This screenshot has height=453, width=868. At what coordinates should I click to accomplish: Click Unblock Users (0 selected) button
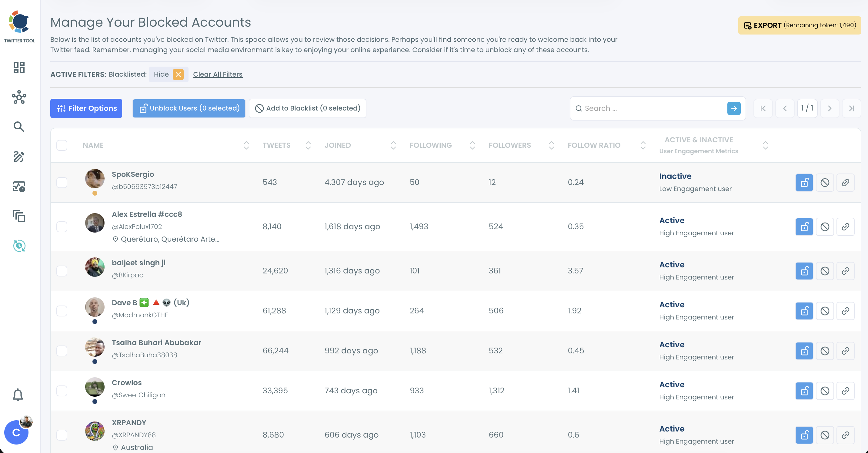pos(189,108)
